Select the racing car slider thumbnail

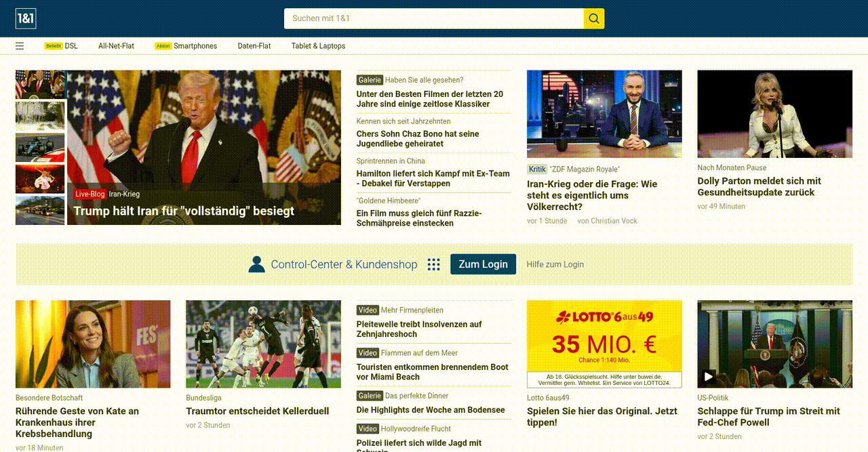40,148
